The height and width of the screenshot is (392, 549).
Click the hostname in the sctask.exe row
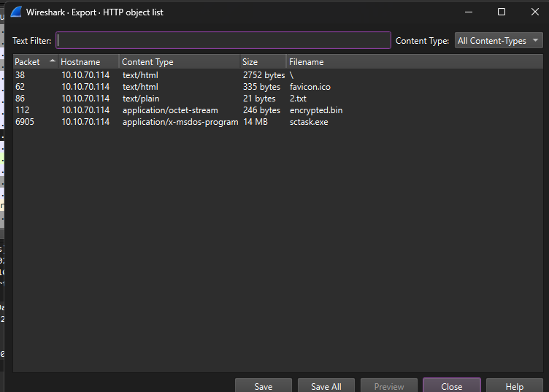point(85,122)
